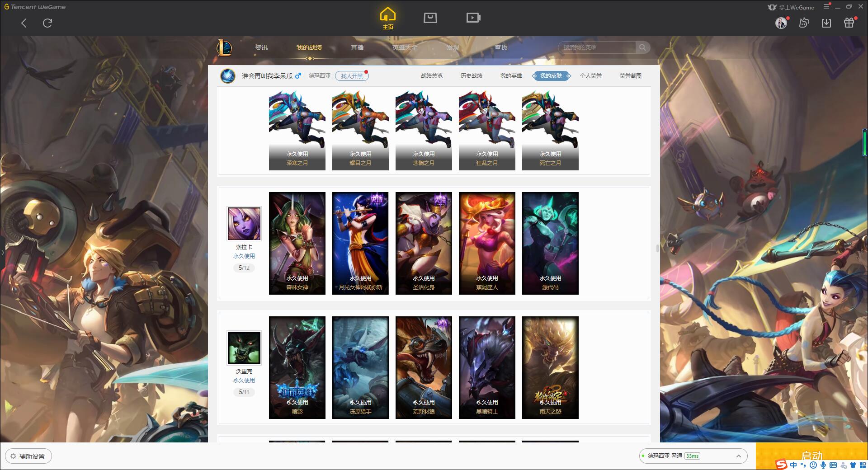Open the 我的英雄 tab
Image resolution: width=868 pixels, height=470 pixels.
coord(511,76)
